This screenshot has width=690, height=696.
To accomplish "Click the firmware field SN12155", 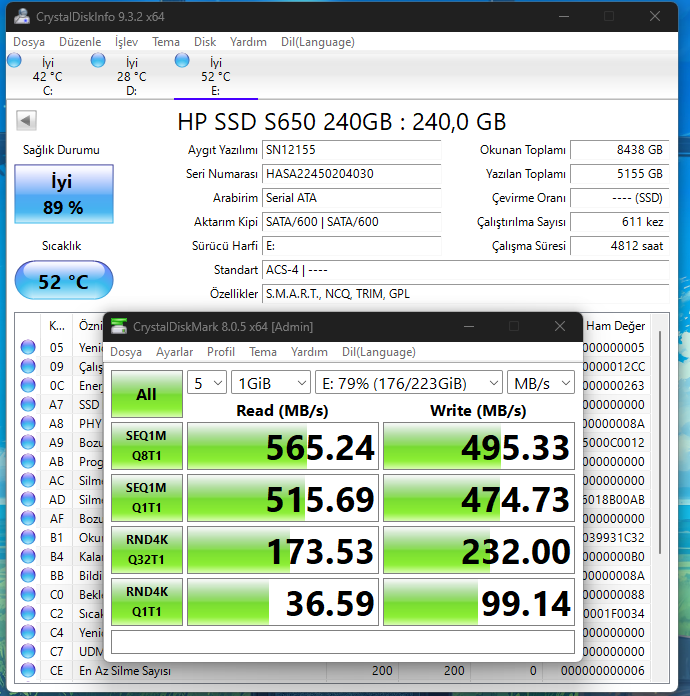I will click(351, 150).
